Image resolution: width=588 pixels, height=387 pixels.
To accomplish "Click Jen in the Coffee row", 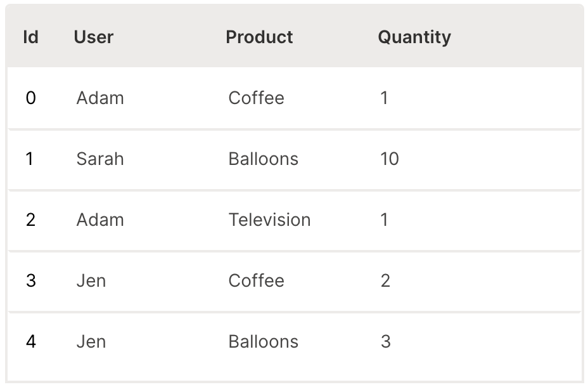I will [x=91, y=280].
